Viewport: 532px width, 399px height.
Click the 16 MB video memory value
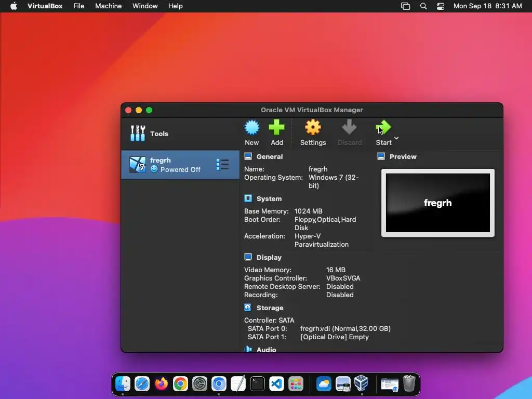tap(336, 270)
